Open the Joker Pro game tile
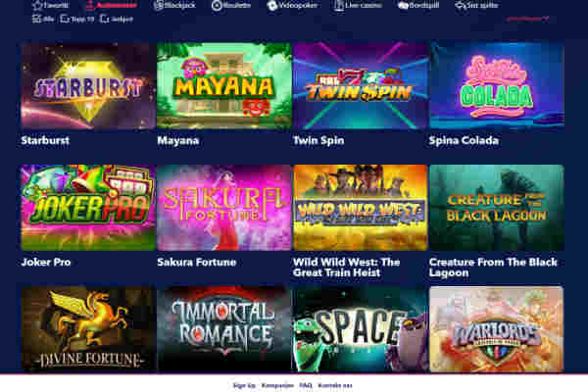588x392 pixels. click(x=88, y=208)
